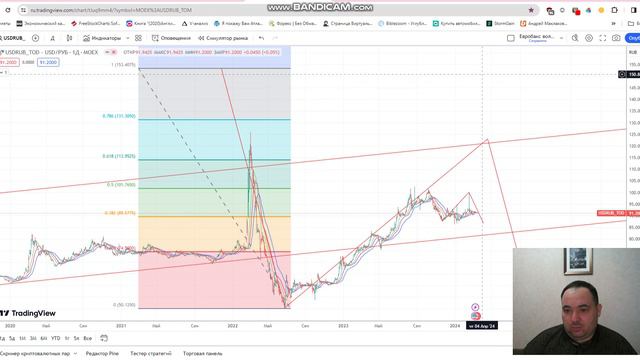640x360 pixels.
Task: Click the USDRUB_TOD chart title legend
Action: pos(51,52)
